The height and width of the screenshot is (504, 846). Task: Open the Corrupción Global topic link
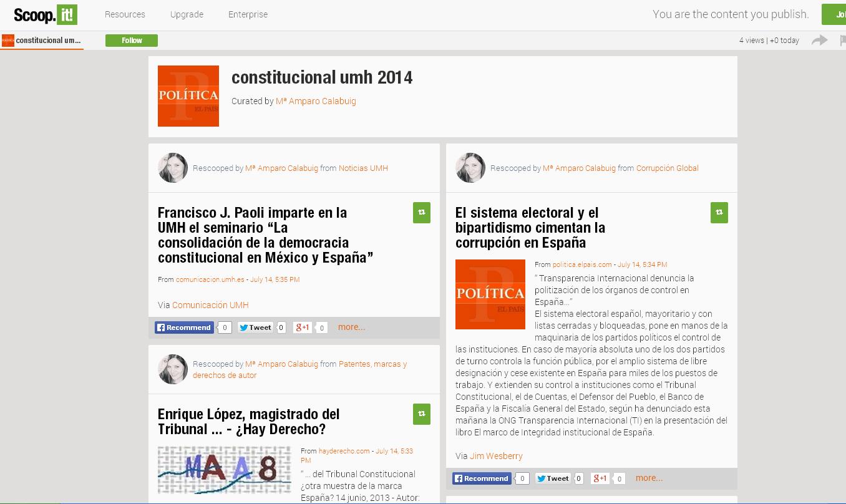click(667, 168)
